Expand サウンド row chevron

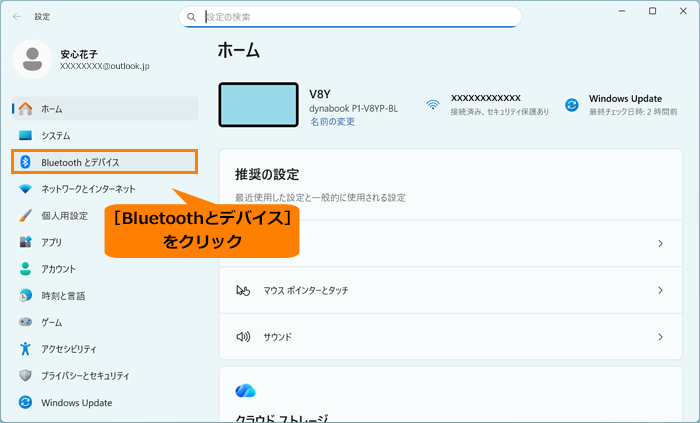660,337
